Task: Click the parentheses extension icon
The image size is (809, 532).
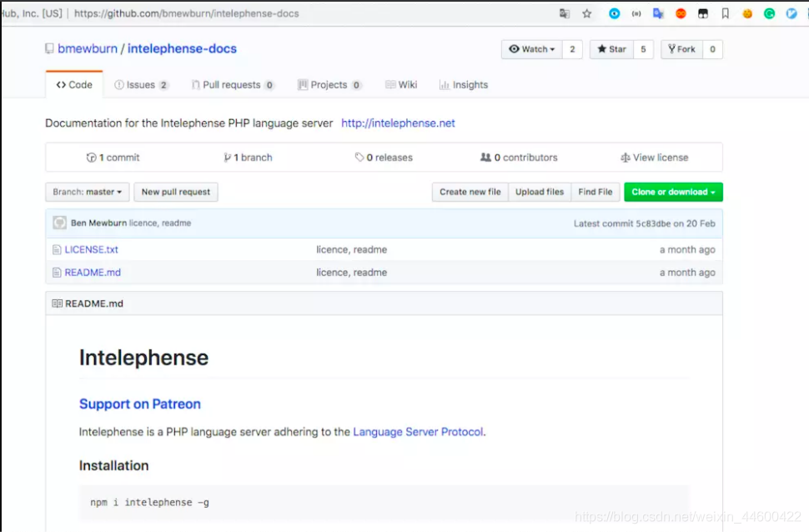Action: pos(636,13)
